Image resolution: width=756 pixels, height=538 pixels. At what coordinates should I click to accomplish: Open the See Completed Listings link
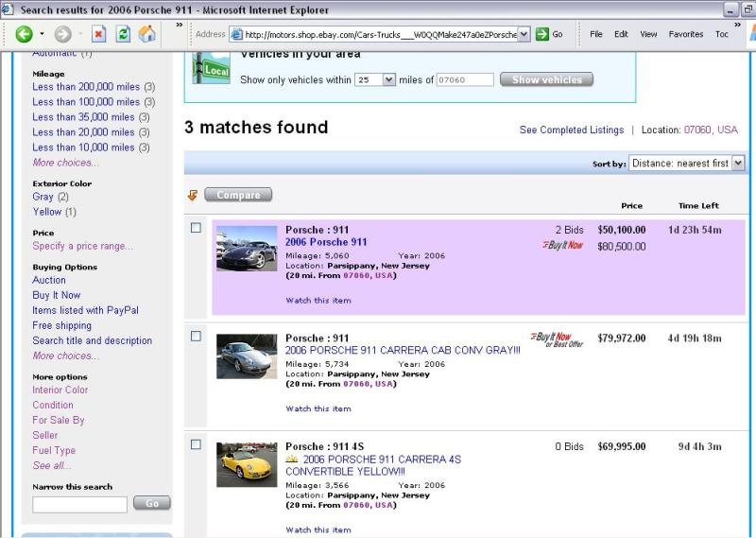(x=571, y=130)
